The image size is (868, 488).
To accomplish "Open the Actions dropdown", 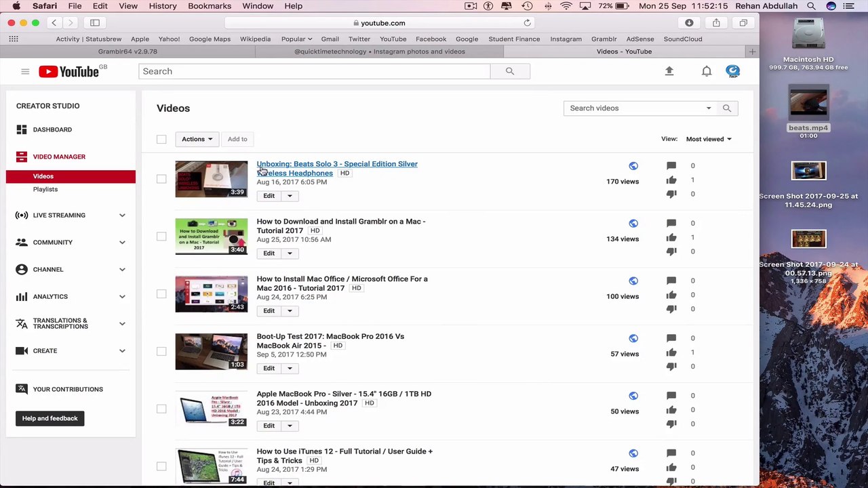I will (197, 139).
